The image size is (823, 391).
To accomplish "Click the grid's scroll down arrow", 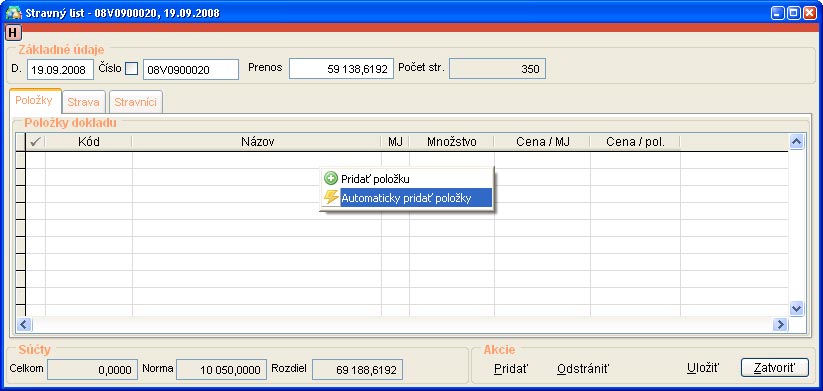I will click(796, 309).
